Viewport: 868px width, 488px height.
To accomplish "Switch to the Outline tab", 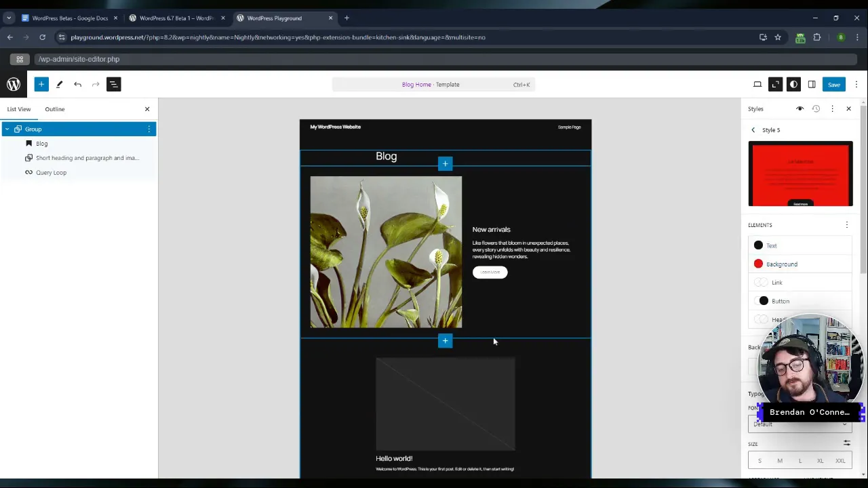I will (x=55, y=108).
